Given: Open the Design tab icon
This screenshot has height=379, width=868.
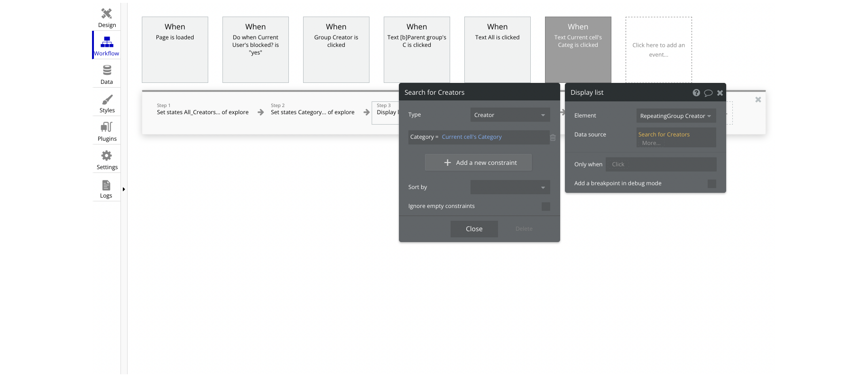Looking at the screenshot, I should [x=107, y=14].
